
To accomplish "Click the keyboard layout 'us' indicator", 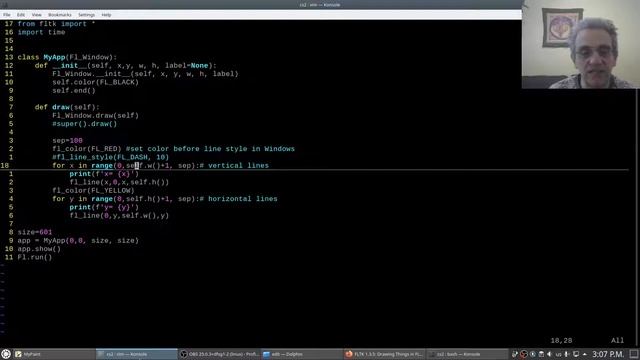I will 558,354.
